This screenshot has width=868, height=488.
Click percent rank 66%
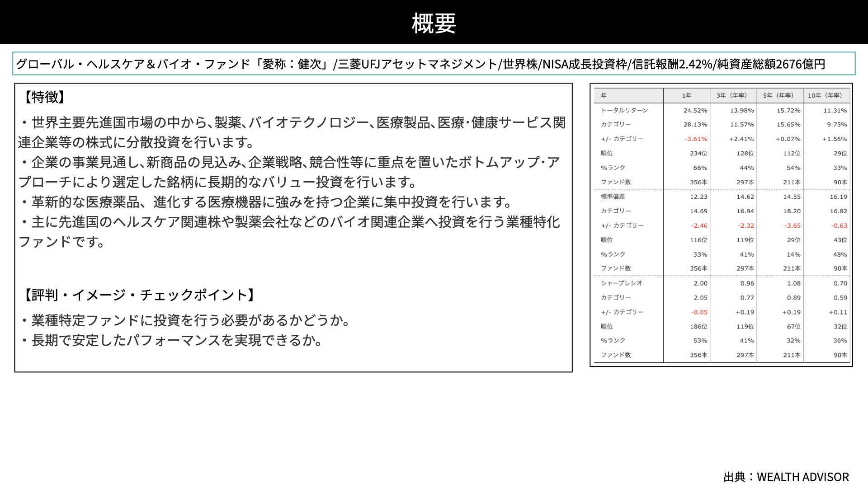(x=700, y=168)
